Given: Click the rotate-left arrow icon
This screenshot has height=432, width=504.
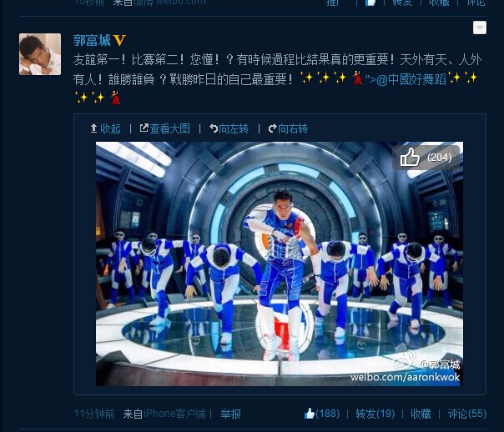Looking at the screenshot, I should click(214, 128).
